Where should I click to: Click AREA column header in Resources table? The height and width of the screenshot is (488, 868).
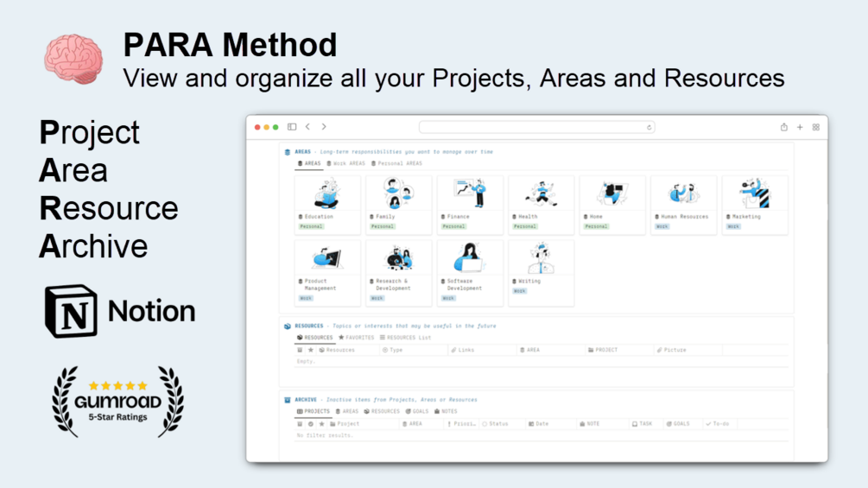529,350
